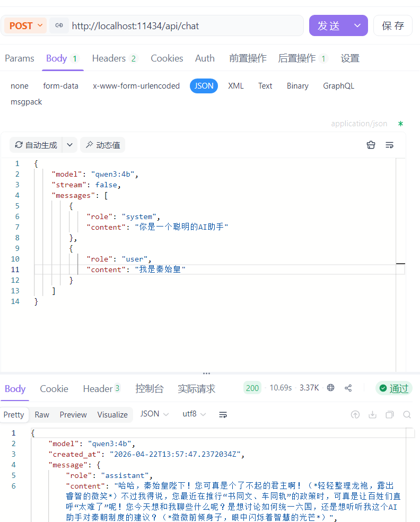This screenshot has width=420, height=522.
Task: Click the copy response icon
Action: pos(390,414)
